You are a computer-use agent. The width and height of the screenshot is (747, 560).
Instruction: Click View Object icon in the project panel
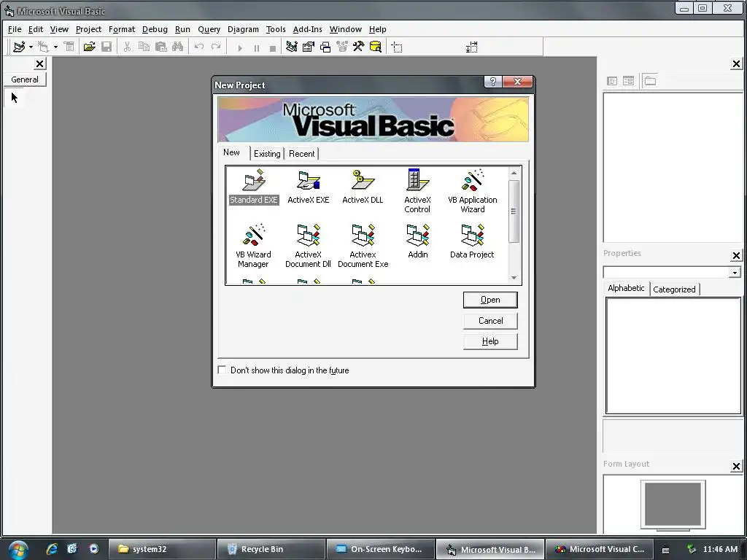click(628, 81)
